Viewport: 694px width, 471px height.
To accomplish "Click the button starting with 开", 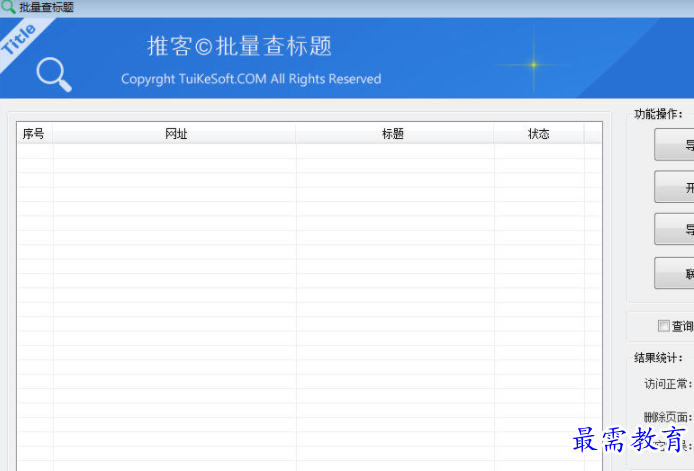I will point(674,187).
